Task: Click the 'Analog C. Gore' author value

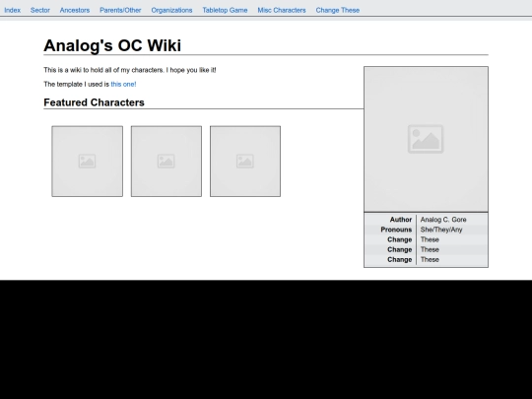Action: (x=443, y=220)
